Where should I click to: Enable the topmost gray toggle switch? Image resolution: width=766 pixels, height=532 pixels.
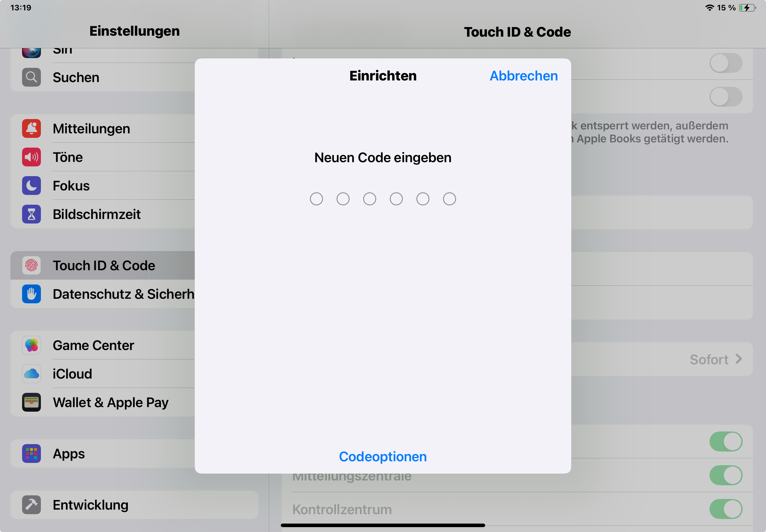[x=726, y=63]
